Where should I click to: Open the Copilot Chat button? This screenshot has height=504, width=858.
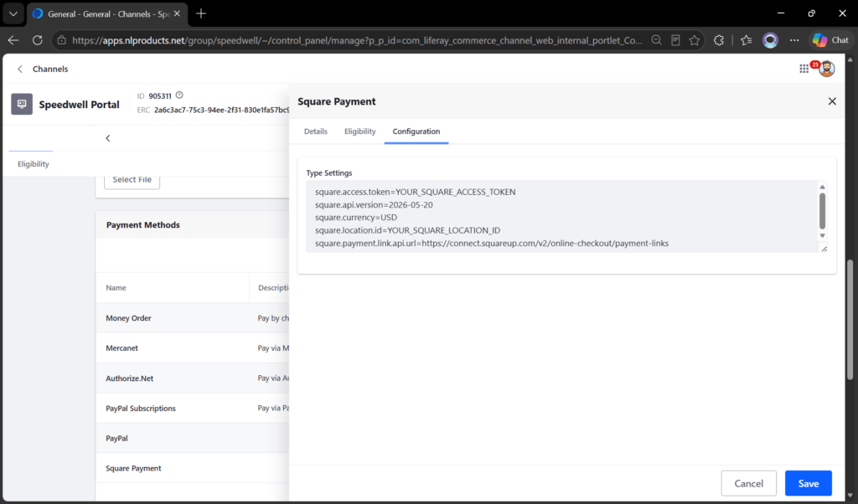point(830,40)
